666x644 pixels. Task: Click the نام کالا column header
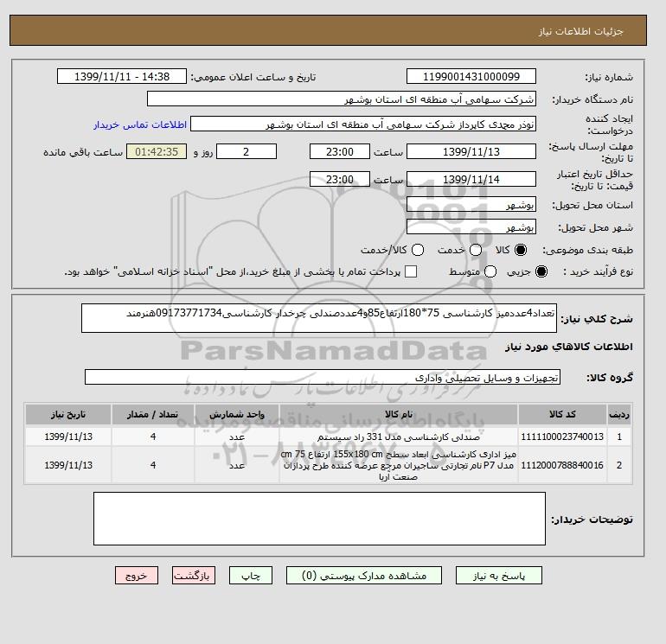click(399, 414)
